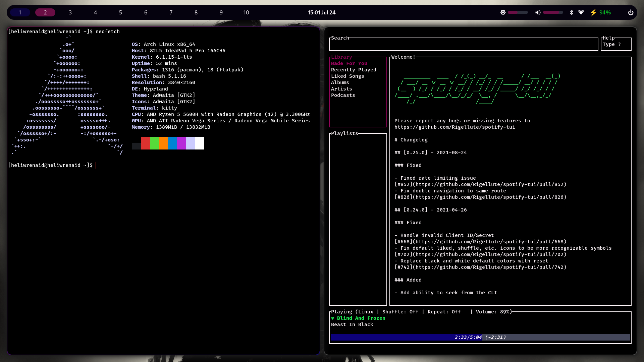Click the purple swatch in neofetch palette
Image resolution: width=644 pixels, height=362 pixels.
[181, 143]
